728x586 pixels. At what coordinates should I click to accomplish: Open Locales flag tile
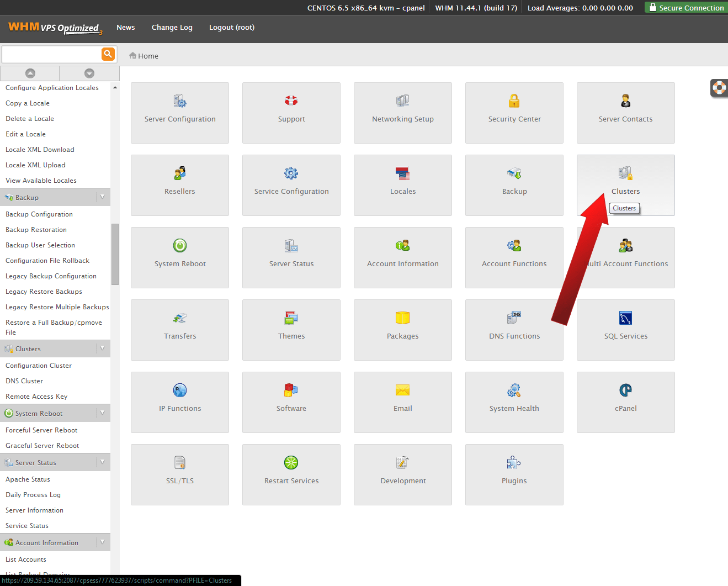coord(403,185)
